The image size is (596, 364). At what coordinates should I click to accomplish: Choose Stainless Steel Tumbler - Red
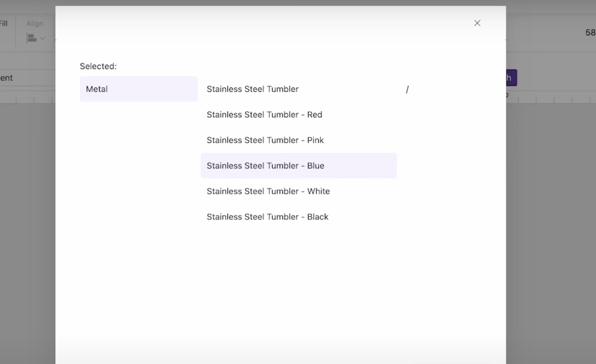[299, 114]
